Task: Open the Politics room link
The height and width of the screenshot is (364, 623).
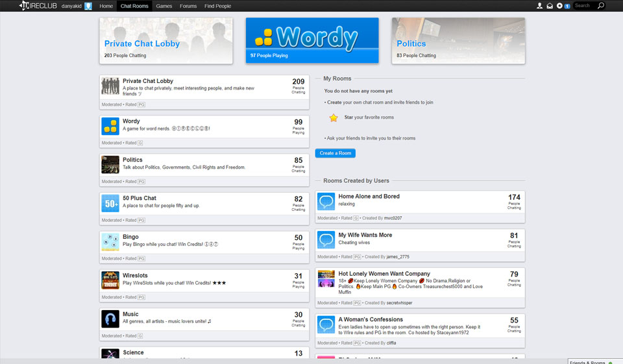Action: point(132,160)
